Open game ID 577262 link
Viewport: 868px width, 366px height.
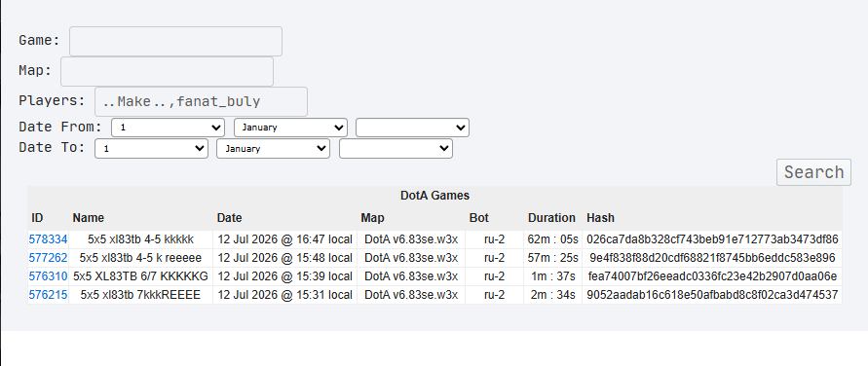[x=48, y=258]
